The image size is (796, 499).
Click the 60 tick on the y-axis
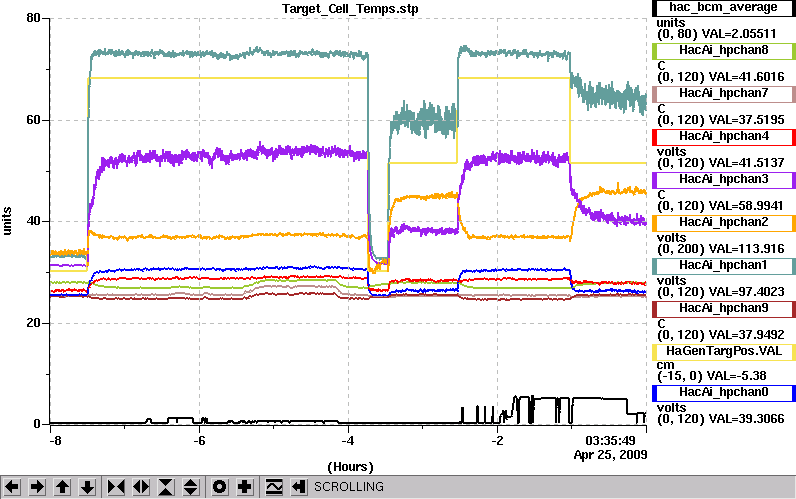point(33,120)
